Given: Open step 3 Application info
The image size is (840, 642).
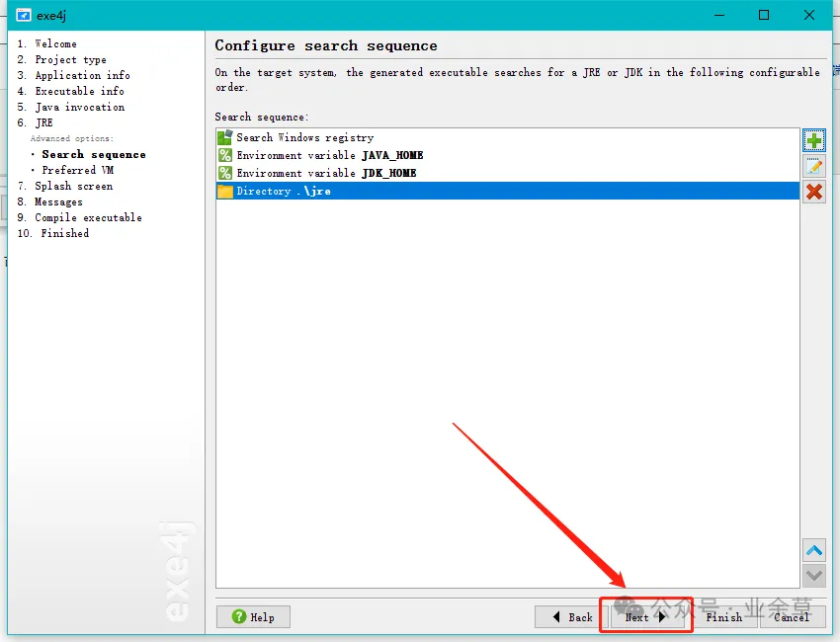Looking at the screenshot, I should tap(73, 75).
